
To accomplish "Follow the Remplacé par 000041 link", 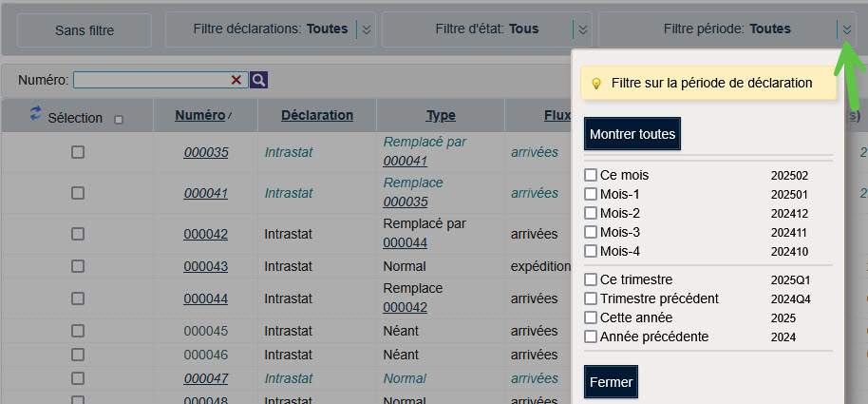I will pyautogui.click(x=406, y=162).
